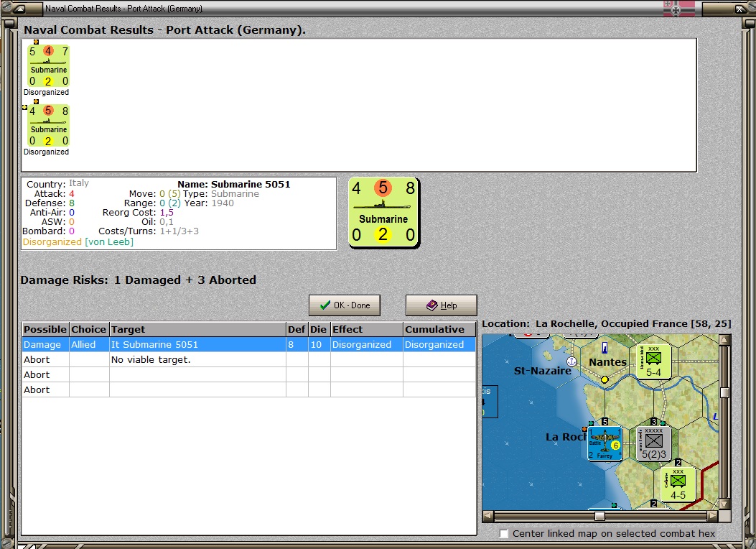This screenshot has height=549, width=756.
Task: Click the Possible column header
Action: pyautogui.click(x=45, y=330)
